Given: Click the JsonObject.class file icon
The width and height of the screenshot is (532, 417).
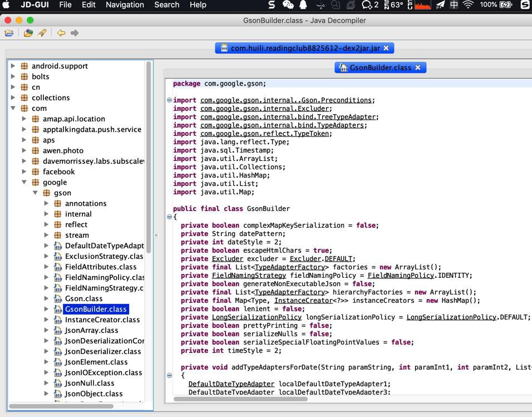Looking at the screenshot, I should click(58, 394).
